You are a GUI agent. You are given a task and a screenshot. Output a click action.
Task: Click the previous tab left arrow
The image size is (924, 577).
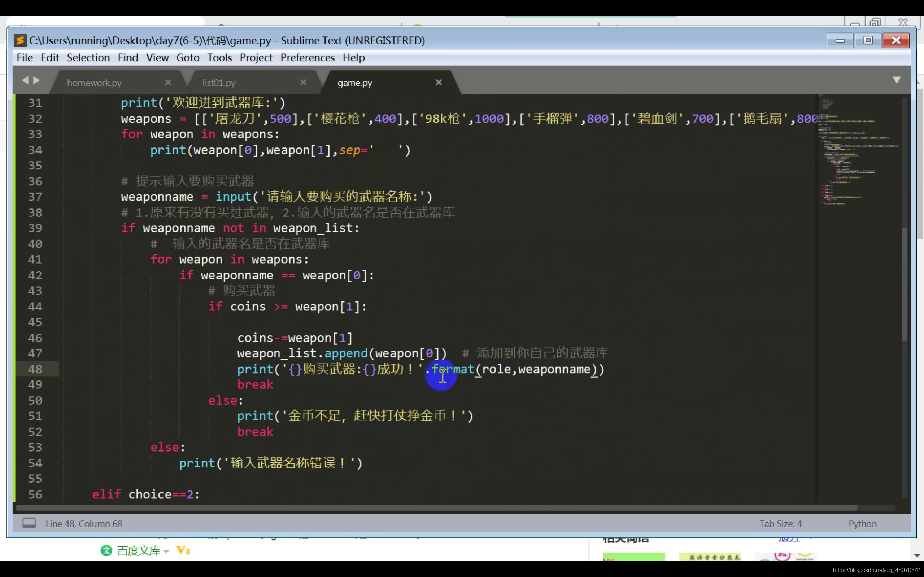coord(25,80)
